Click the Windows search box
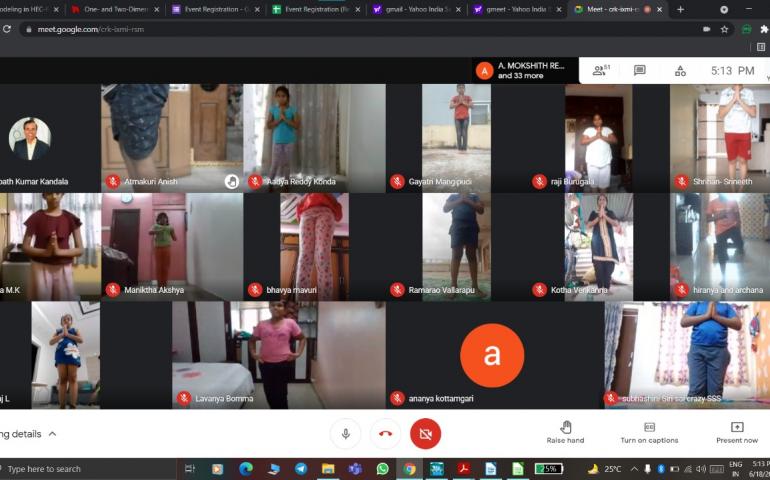Viewport: 770px width, 480px height. [x=88, y=469]
